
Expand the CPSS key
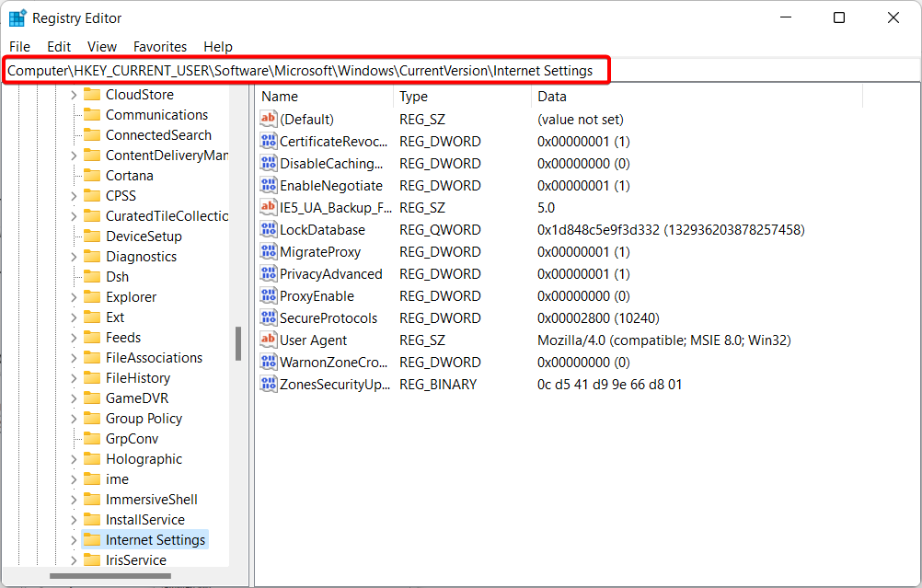[74, 196]
